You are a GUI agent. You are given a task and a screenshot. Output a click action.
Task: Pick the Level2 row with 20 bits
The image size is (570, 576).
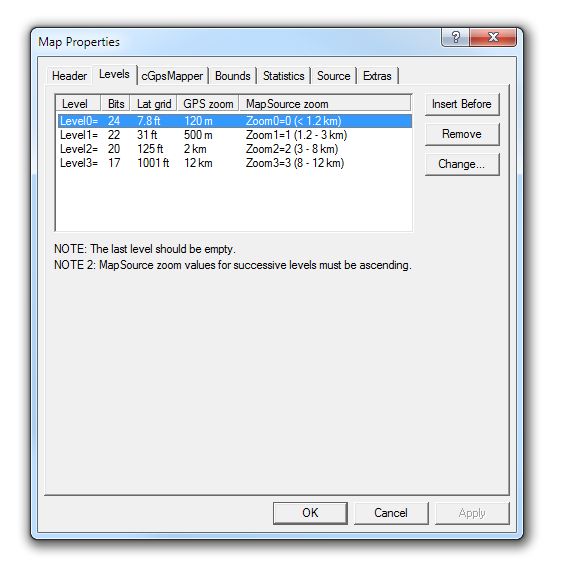235,149
